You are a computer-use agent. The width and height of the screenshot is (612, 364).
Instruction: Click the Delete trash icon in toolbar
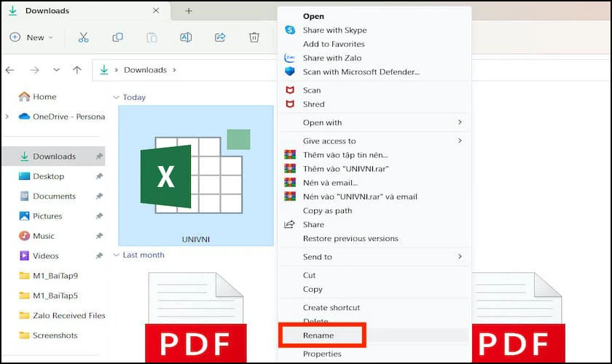coord(254,37)
